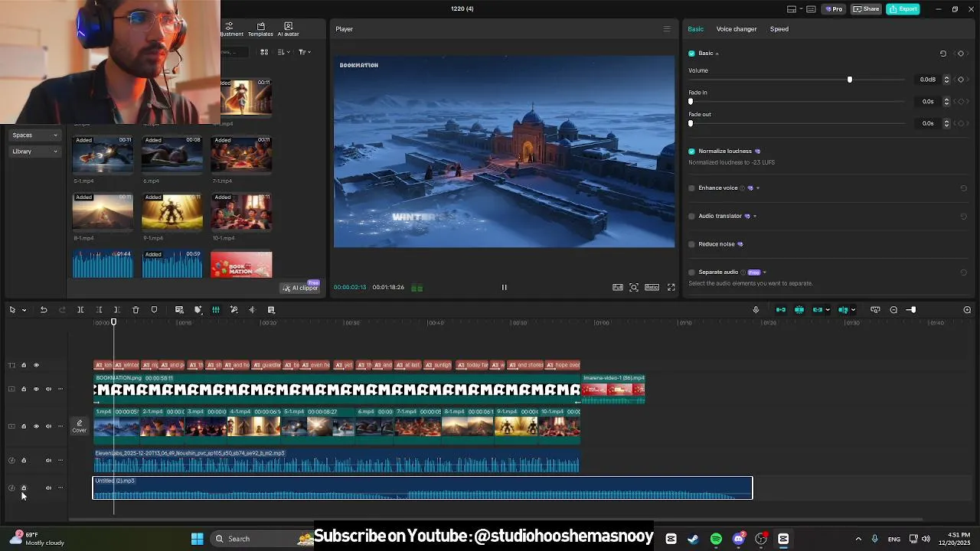This screenshot has height=551, width=980.
Task: Click the crop/scan icon in player
Action: point(634,288)
